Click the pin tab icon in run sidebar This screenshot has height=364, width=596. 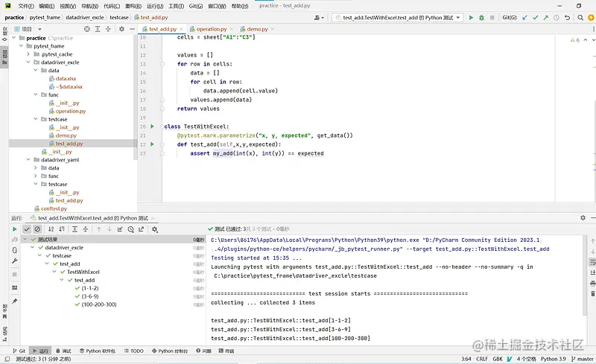(14, 301)
